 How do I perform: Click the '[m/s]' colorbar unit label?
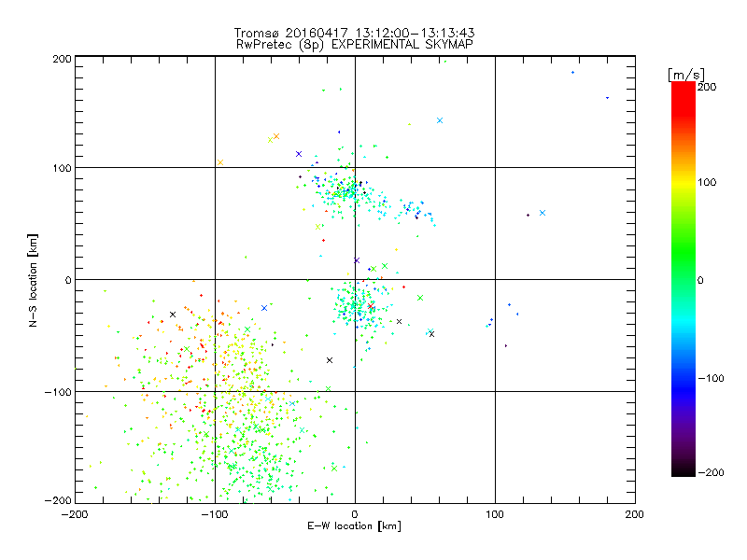pyautogui.click(x=686, y=75)
